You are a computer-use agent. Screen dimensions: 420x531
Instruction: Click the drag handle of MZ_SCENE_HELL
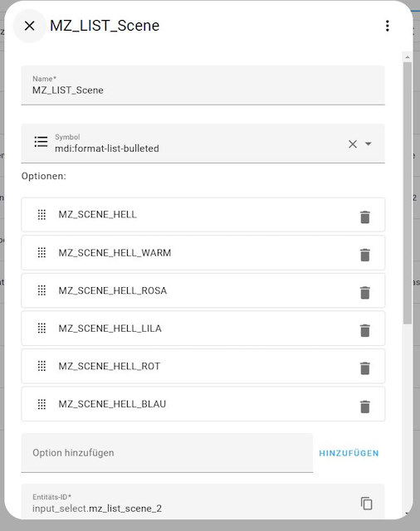[42, 214]
